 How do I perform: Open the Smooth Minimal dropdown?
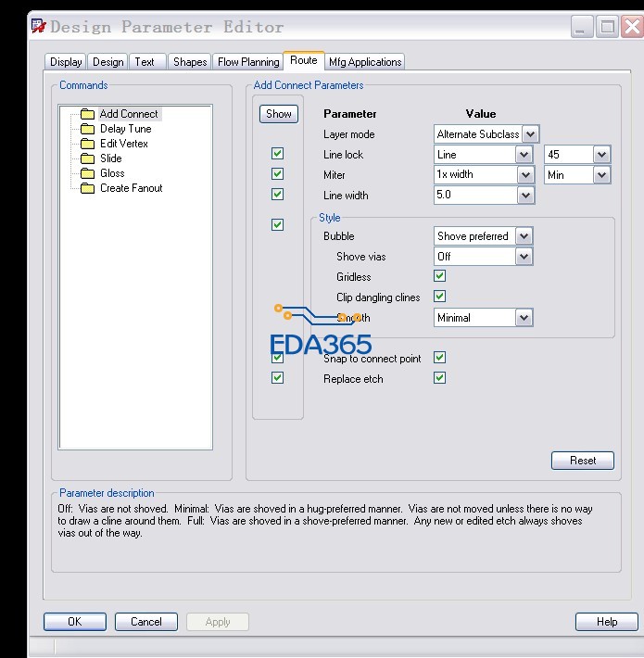[524, 318]
